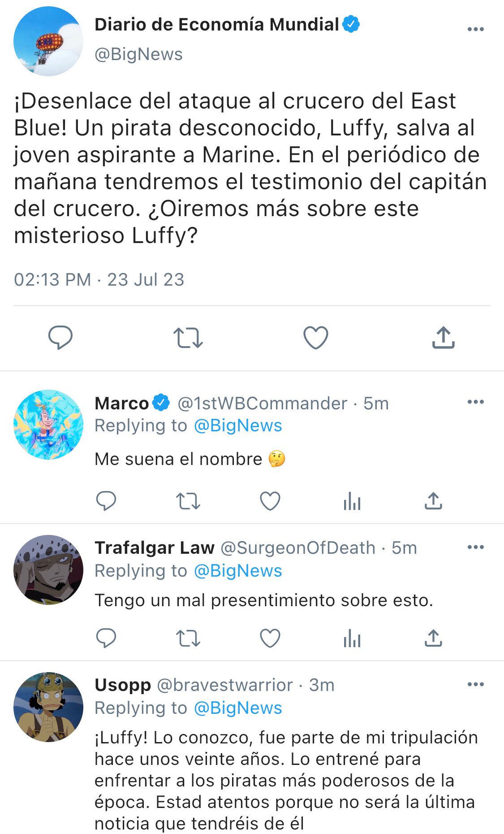Reply to Marco's comment
This screenshot has height=834, width=504.
[106, 501]
